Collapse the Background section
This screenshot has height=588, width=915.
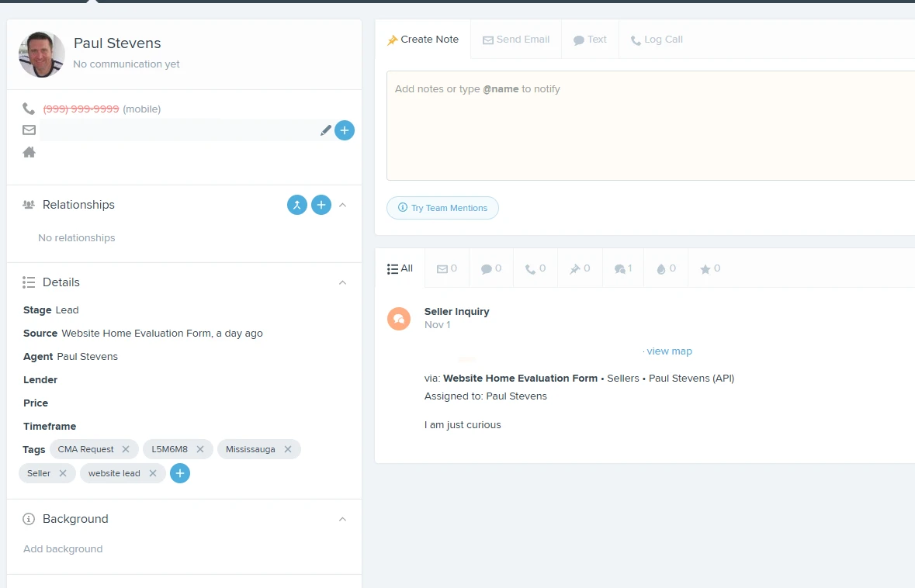343,519
